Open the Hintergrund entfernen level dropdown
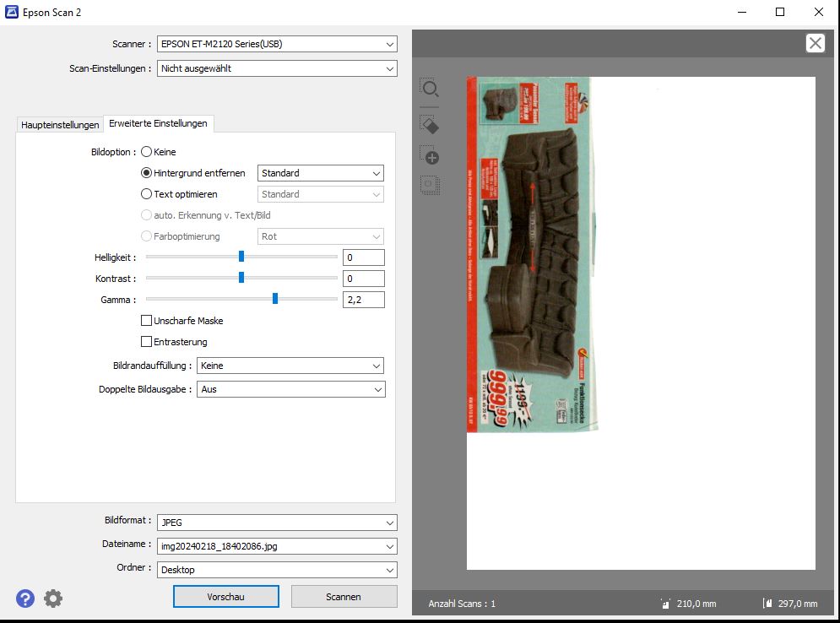Image resolution: width=840 pixels, height=623 pixels. pos(320,173)
